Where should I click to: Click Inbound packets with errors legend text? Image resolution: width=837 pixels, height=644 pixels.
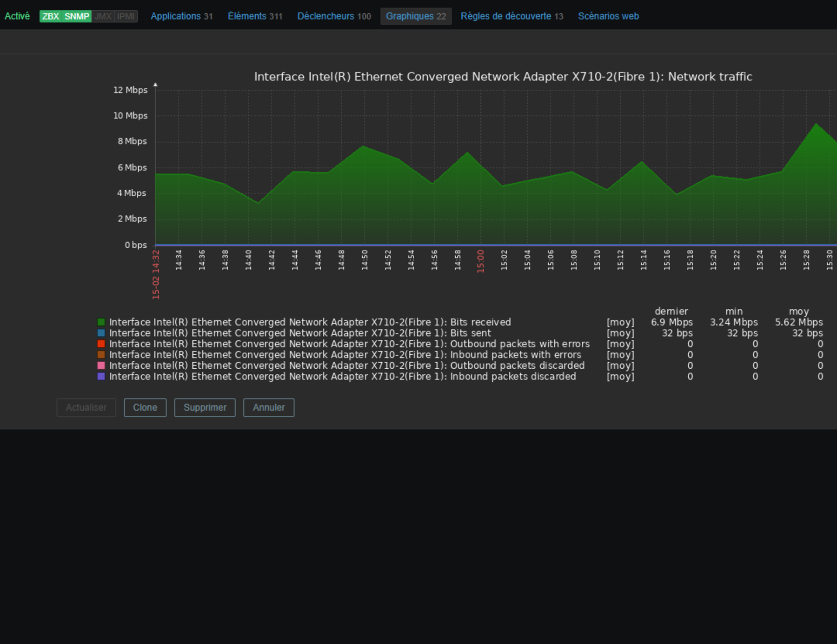tap(345, 355)
